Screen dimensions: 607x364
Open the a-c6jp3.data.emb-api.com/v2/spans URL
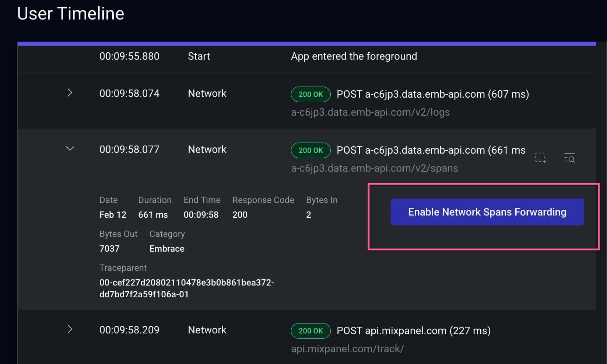click(x=374, y=168)
